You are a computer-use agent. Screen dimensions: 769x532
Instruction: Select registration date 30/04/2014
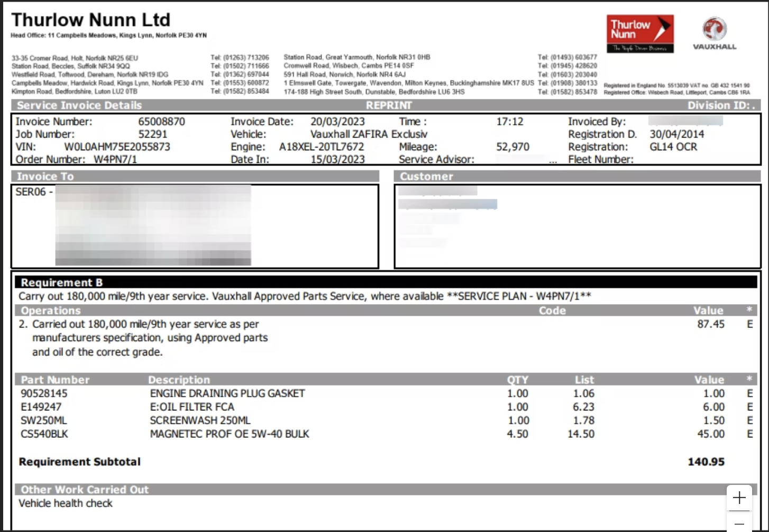677,134
